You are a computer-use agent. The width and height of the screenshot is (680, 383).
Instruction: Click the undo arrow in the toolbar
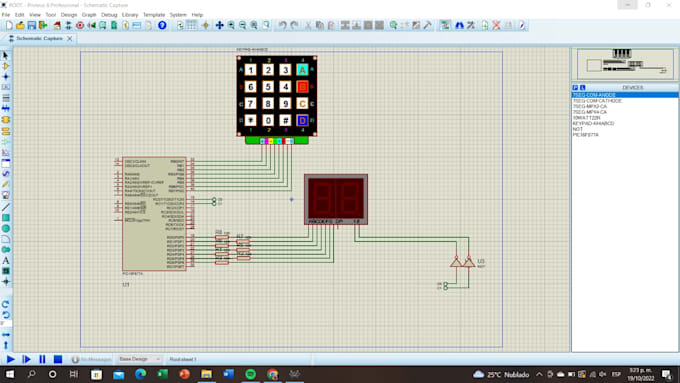click(283, 25)
